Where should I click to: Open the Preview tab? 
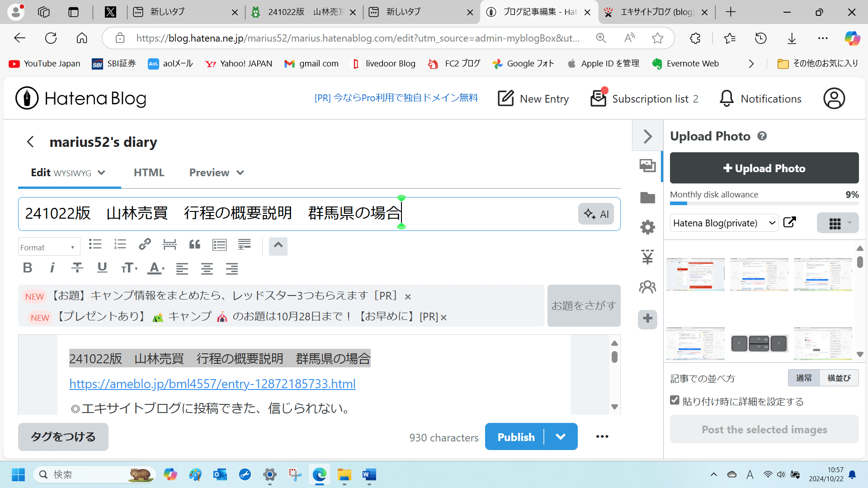coord(209,172)
